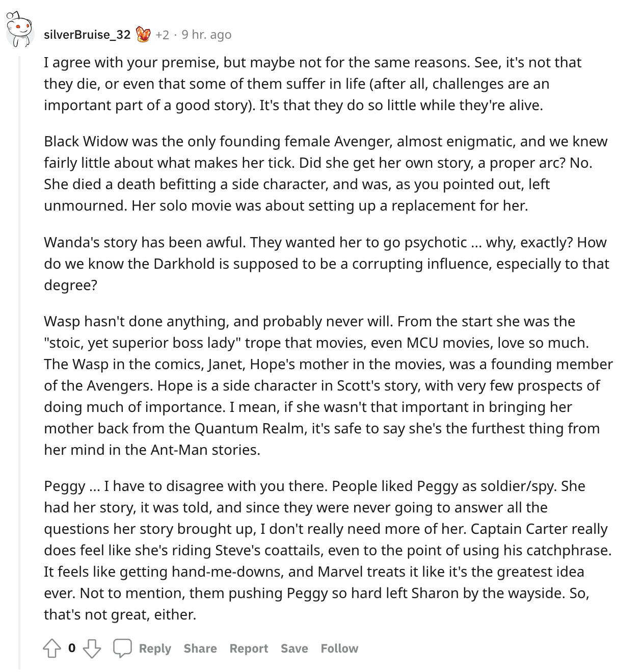The image size is (642, 672).
Task: Click the +2 karma indicator
Action: pos(162,35)
